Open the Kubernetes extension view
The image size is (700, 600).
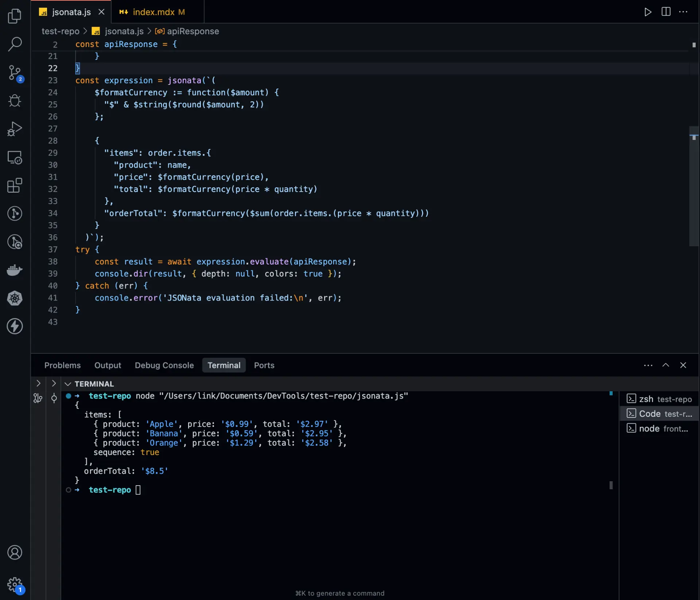pyautogui.click(x=15, y=298)
